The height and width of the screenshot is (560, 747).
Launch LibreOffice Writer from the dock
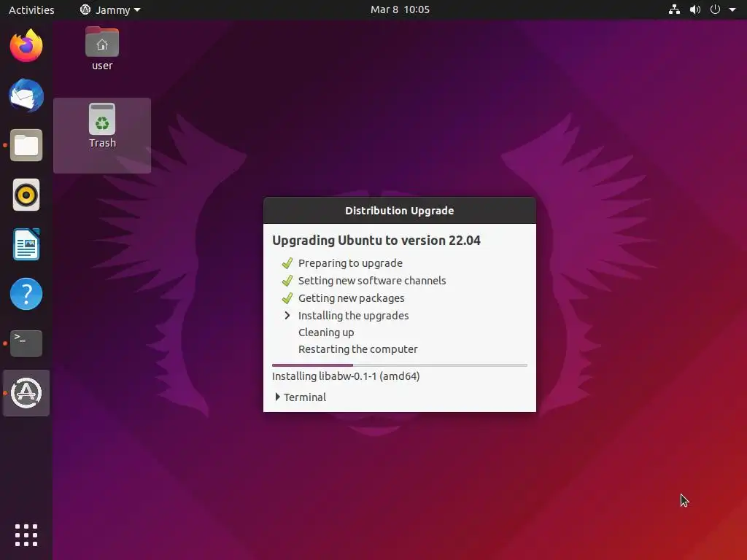[26, 244]
